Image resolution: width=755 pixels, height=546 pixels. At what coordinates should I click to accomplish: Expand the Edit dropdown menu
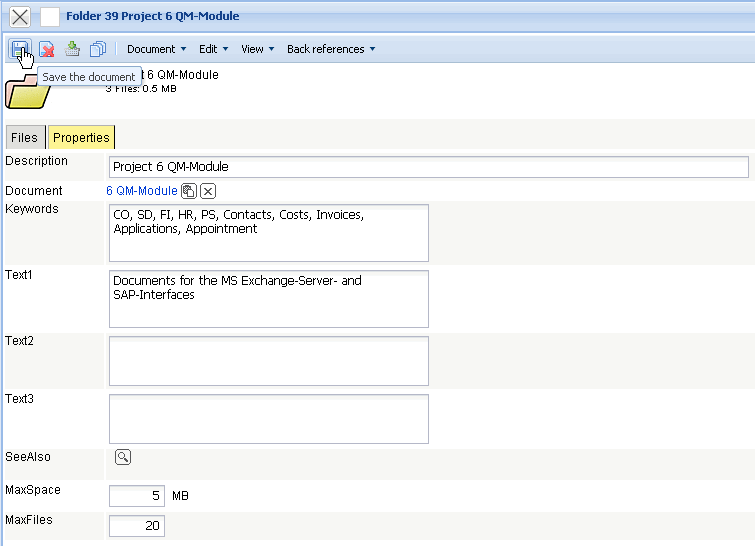(x=213, y=49)
